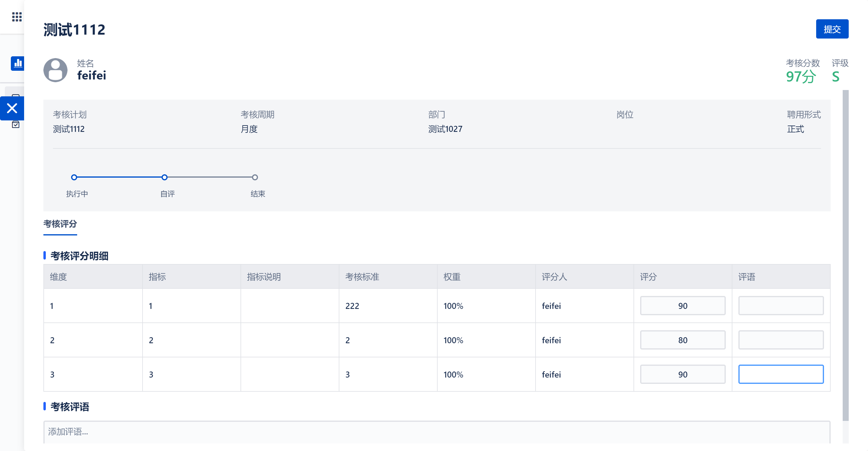This screenshot has height=451, width=868.
Task: Submit the assessment with 提交 button
Action: pos(832,29)
